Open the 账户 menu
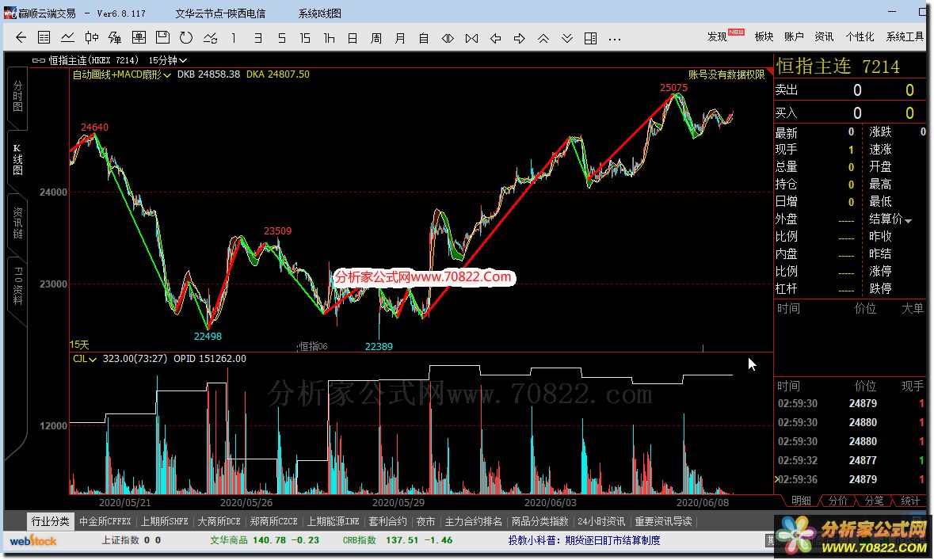 tap(794, 37)
